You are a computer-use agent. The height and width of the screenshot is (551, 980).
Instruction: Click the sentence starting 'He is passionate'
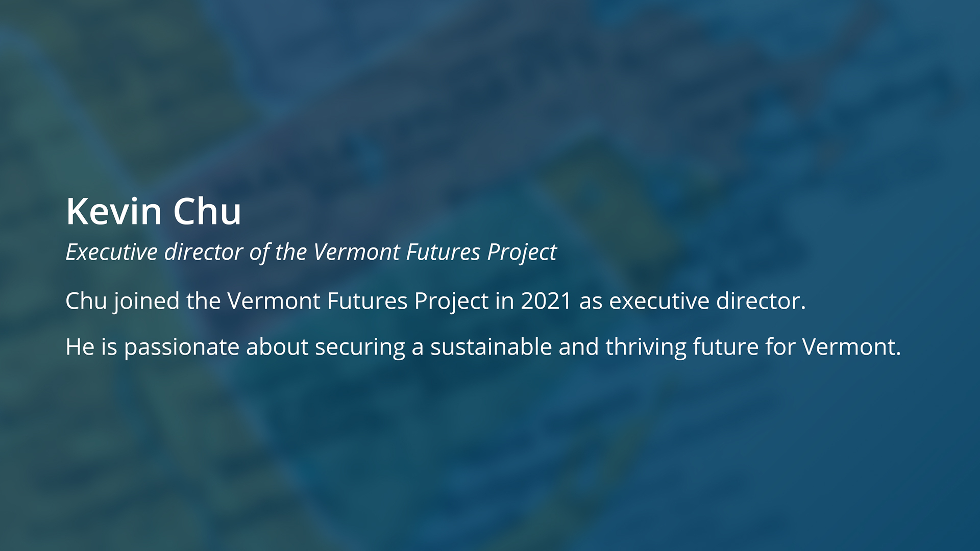[x=483, y=347]
